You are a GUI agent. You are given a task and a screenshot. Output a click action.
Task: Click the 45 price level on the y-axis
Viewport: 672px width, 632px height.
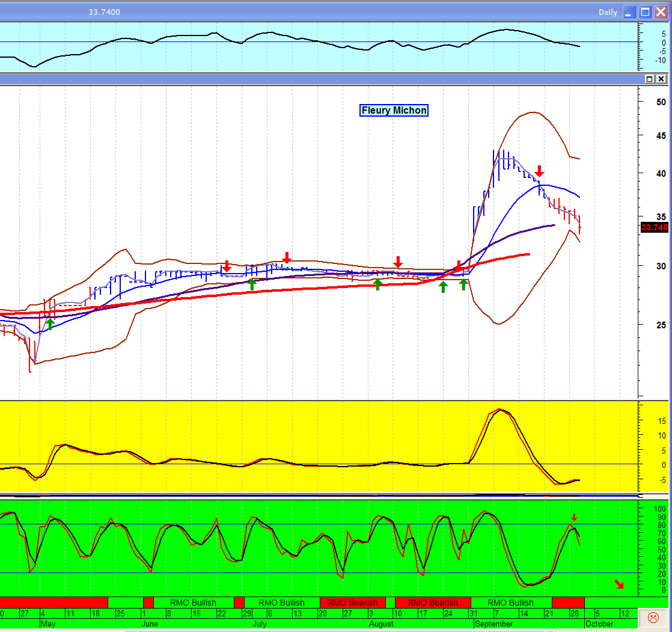coord(661,135)
